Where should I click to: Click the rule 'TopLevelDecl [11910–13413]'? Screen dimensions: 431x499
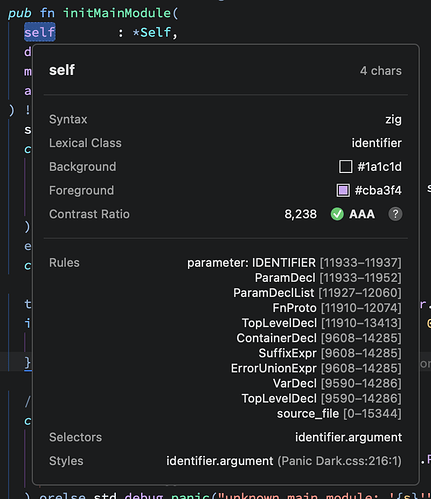point(322,323)
